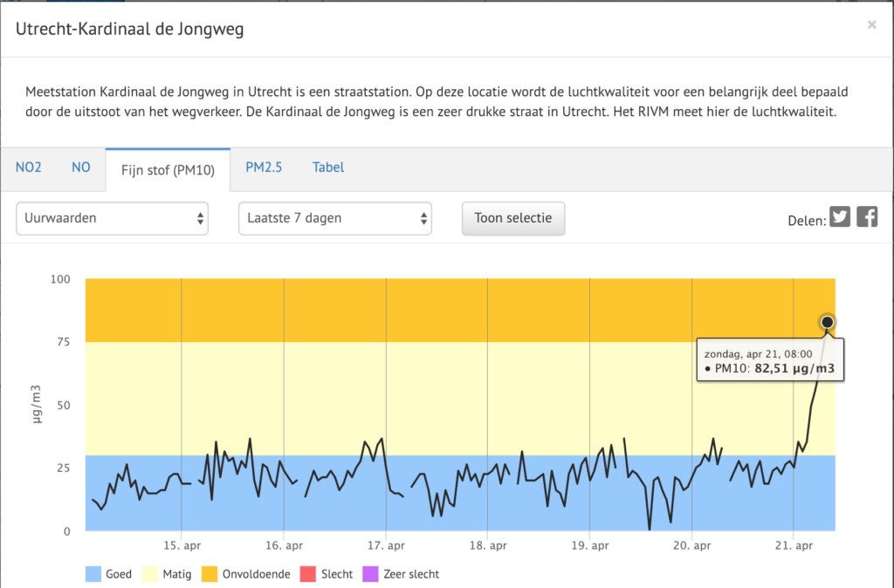The image size is (894, 588).
Task: Click the 15. apr x-axis label
Action: pos(181,546)
